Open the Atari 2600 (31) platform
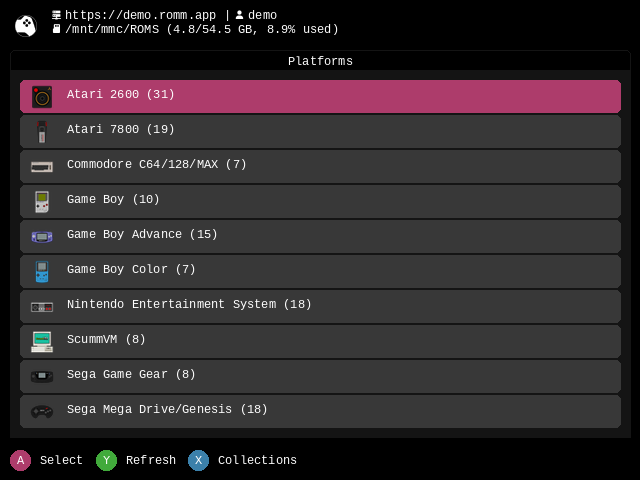This screenshot has width=640, height=480. pos(320,97)
